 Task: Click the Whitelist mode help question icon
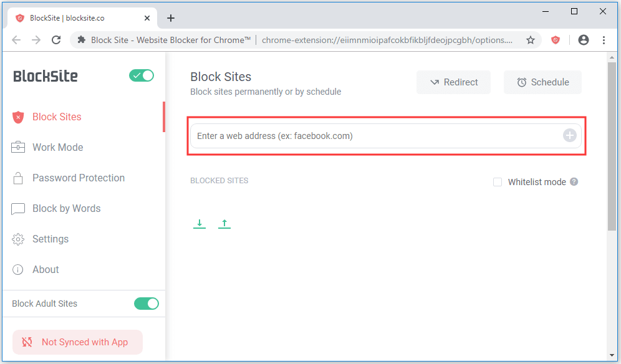[x=574, y=182]
